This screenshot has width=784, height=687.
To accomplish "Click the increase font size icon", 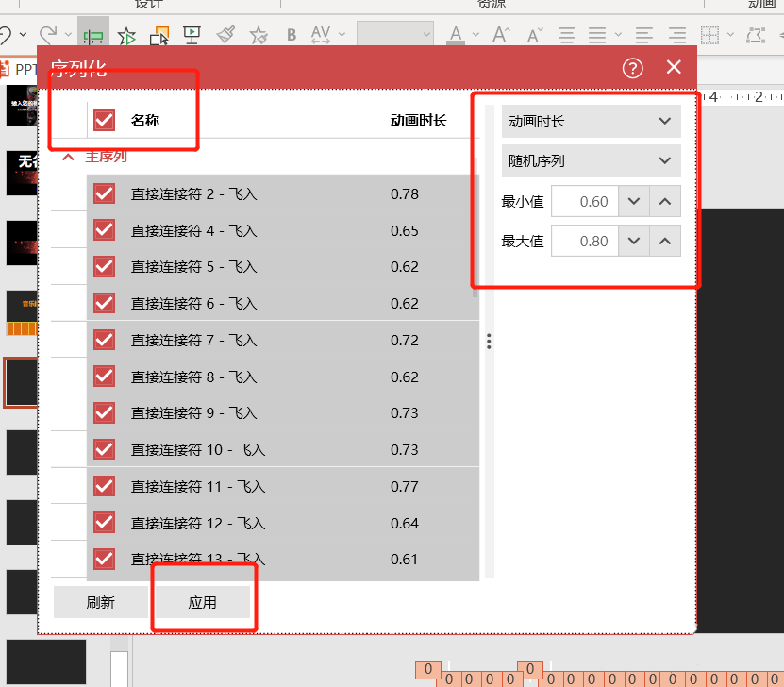I will click(x=500, y=35).
